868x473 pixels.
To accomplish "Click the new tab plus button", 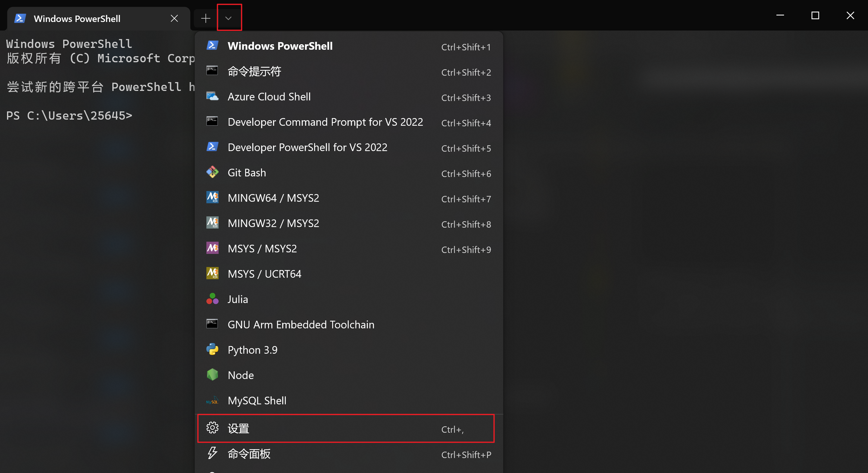I will 205,18.
